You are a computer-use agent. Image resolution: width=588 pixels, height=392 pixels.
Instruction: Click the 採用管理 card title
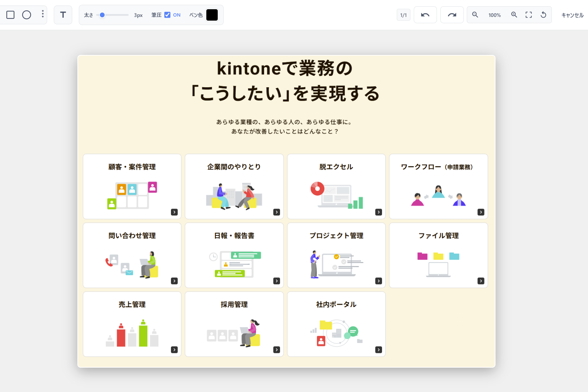[x=234, y=305]
